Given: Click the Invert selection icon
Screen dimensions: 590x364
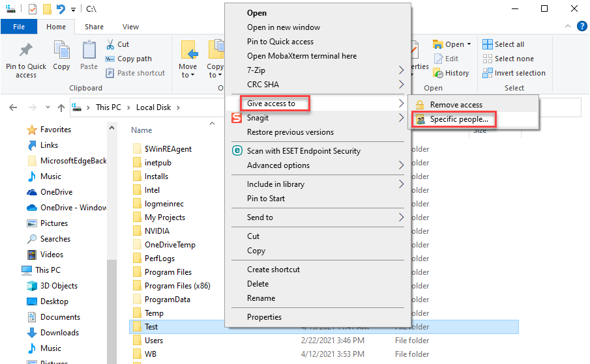Looking at the screenshot, I should pos(487,73).
